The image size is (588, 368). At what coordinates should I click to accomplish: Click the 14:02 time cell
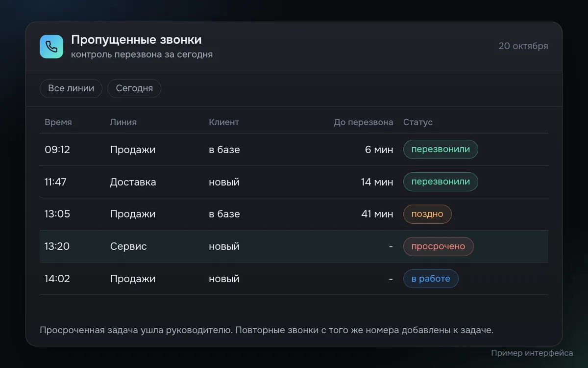click(57, 279)
